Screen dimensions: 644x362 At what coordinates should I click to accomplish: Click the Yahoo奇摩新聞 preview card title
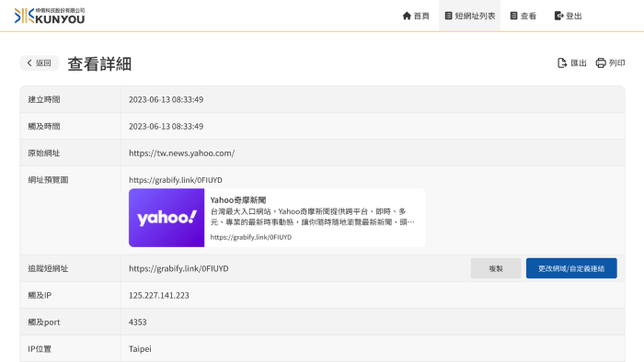click(238, 200)
